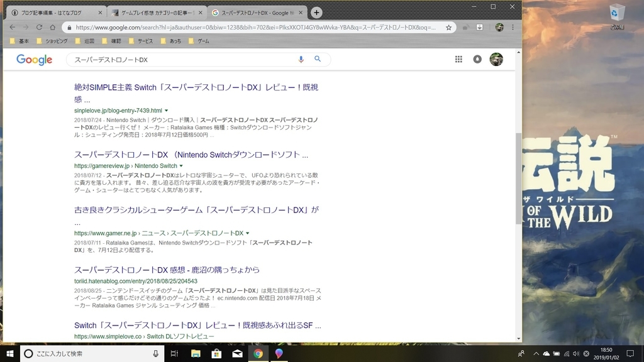Image resolution: width=644 pixels, height=362 pixels.
Task: Click the toriid.hatenablog.com URL text
Action: [x=136, y=281]
